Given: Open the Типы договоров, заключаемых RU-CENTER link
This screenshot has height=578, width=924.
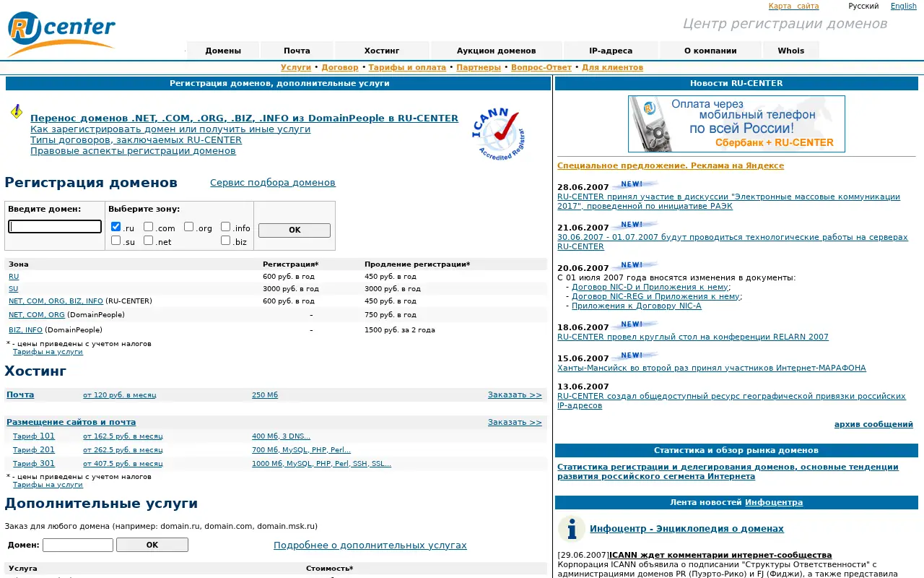Looking at the screenshot, I should [x=136, y=140].
